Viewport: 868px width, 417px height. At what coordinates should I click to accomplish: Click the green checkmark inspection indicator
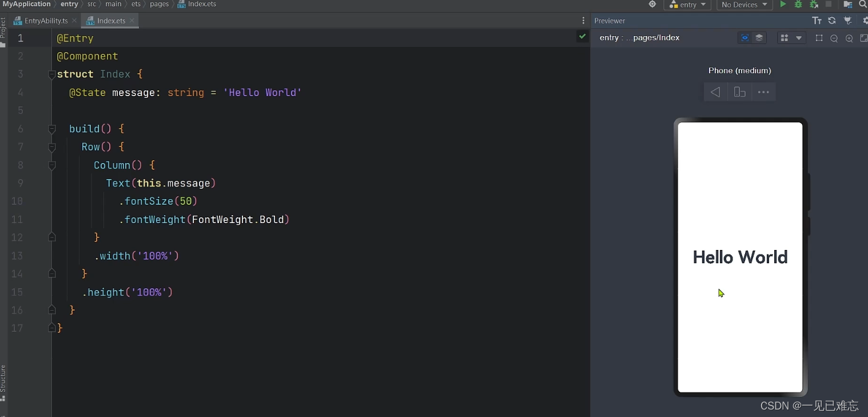pyautogui.click(x=582, y=37)
